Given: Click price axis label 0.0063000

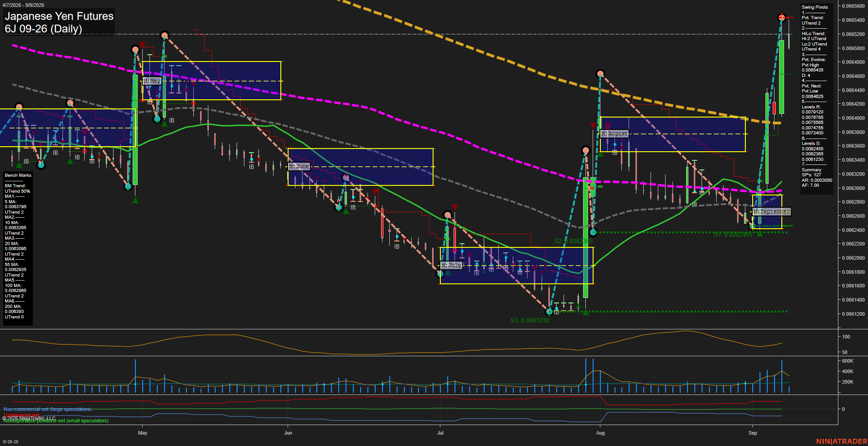Looking at the screenshot, I should (853, 188).
